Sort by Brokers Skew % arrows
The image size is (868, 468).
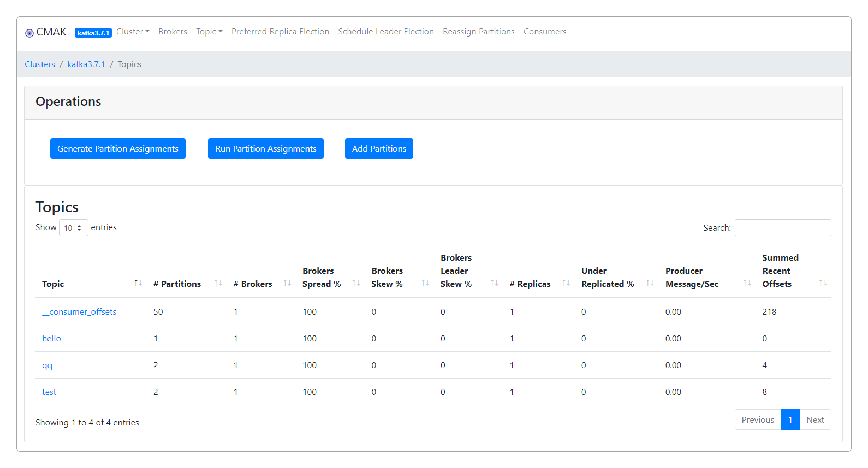coord(425,283)
